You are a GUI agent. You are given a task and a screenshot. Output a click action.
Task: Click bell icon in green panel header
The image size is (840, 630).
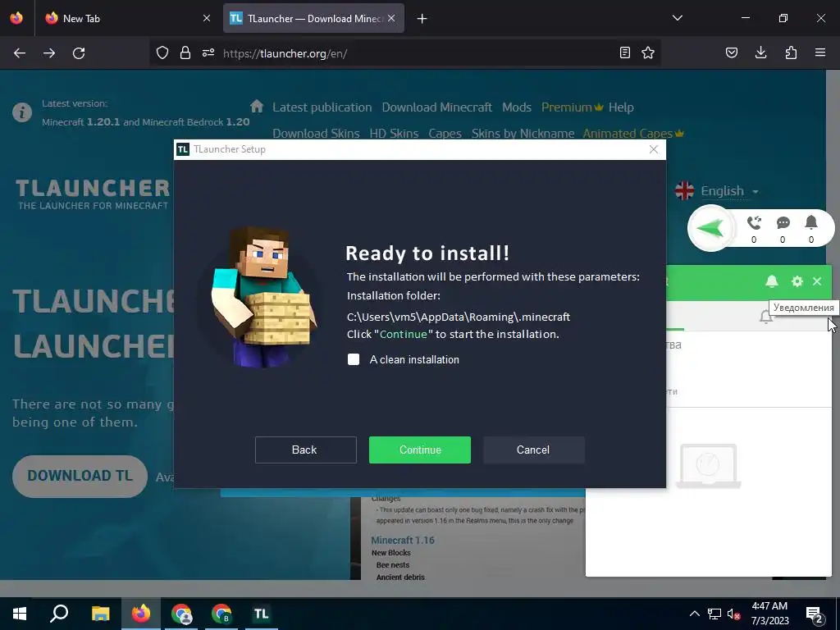point(771,281)
